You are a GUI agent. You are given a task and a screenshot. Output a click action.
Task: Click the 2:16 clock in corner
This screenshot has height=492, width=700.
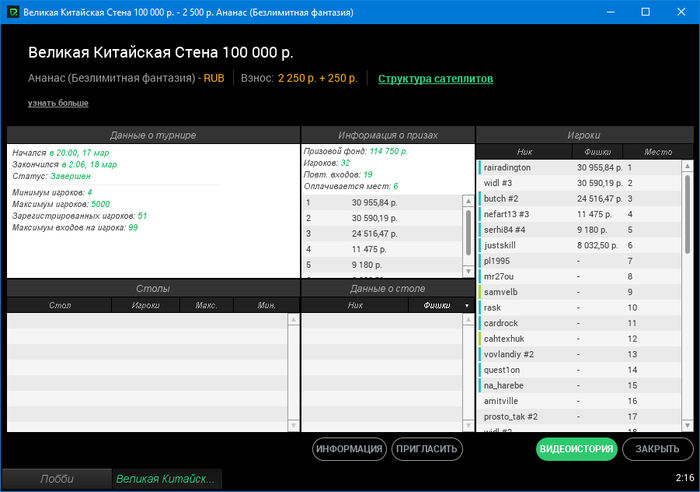point(685,478)
